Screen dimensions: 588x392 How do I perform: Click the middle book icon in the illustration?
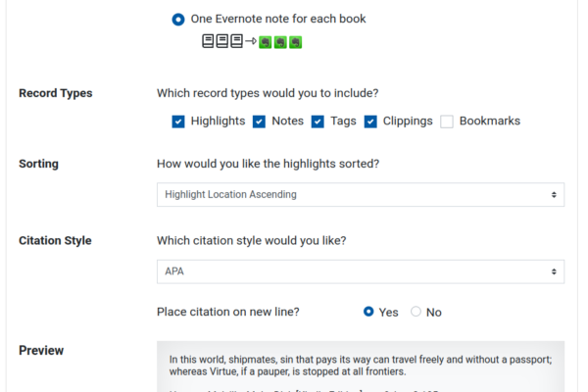(x=222, y=41)
